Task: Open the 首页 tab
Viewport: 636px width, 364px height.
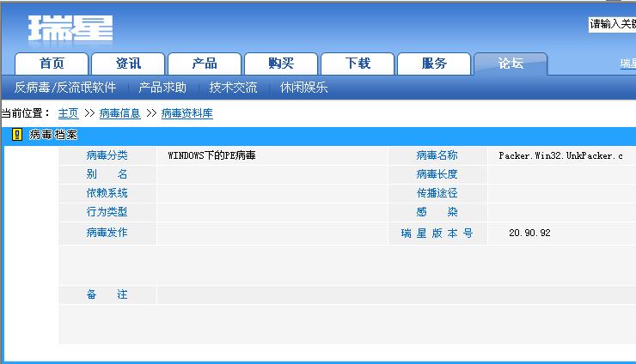Action: 52,64
